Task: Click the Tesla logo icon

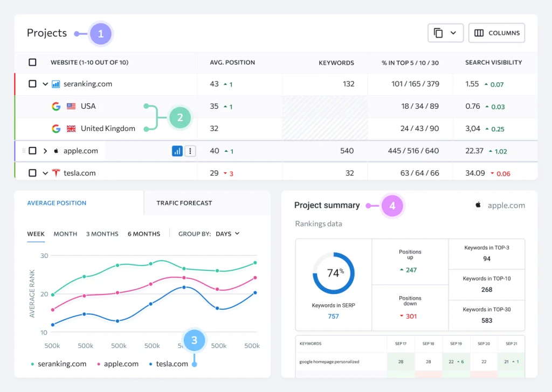Action: tap(56, 173)
